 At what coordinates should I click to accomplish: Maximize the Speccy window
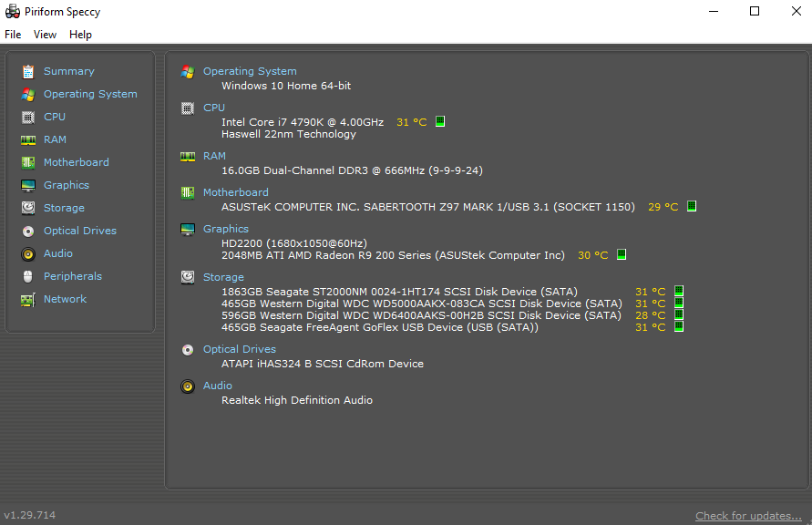click(755, 11)
